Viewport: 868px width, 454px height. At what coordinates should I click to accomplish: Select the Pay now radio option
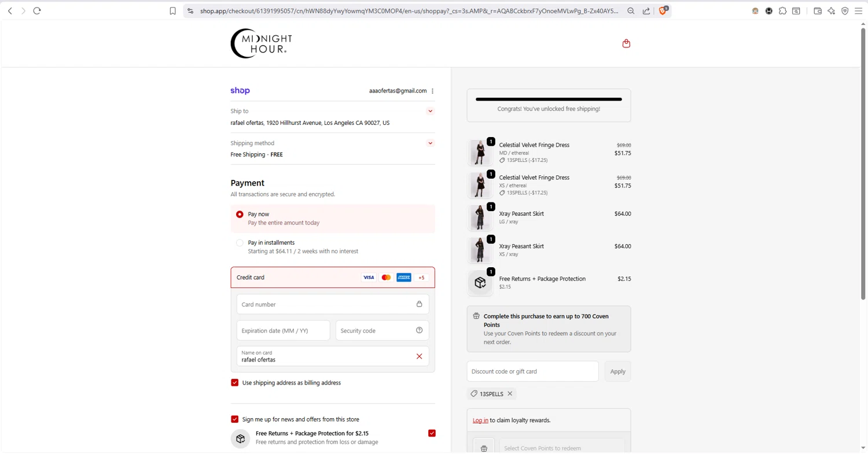tap(240, 214)
